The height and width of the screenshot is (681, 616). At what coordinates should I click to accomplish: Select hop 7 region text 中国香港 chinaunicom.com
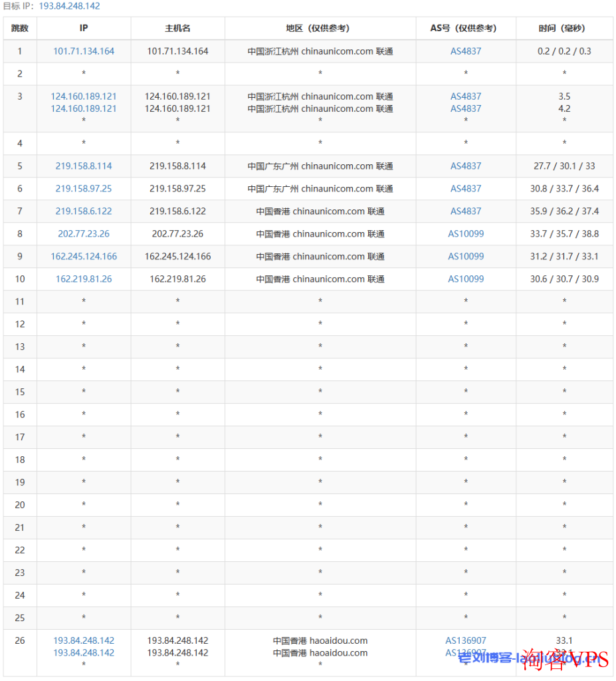pyautogui.click(x=310, y=211)
